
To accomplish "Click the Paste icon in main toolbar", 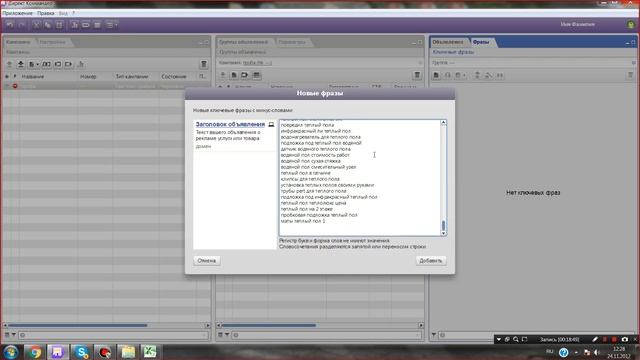I will (59, 25).
